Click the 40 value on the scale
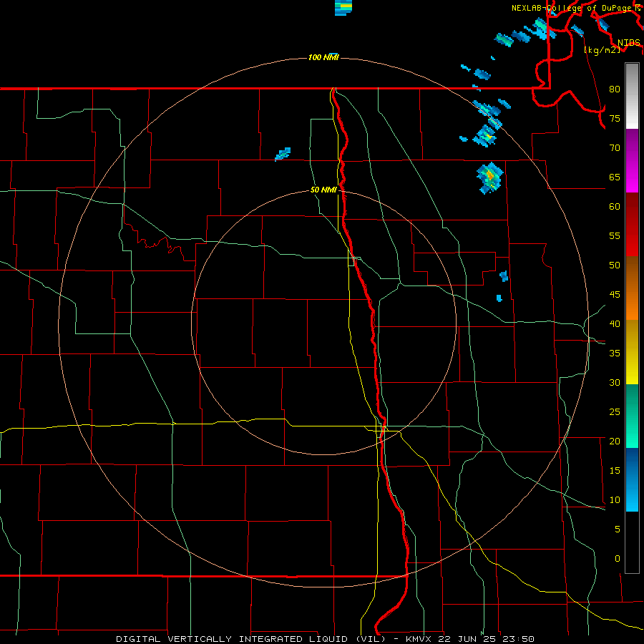 coord(615,324)
